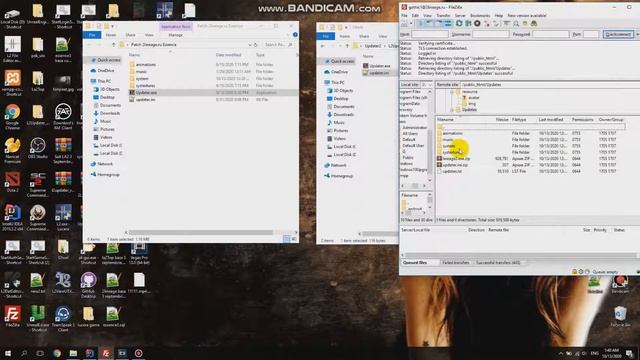Image resolution: width=640 pixels, height=360 pixels.
Task: Reconnect to last server in FileZilla toolbar
Action: click(496, 23)
